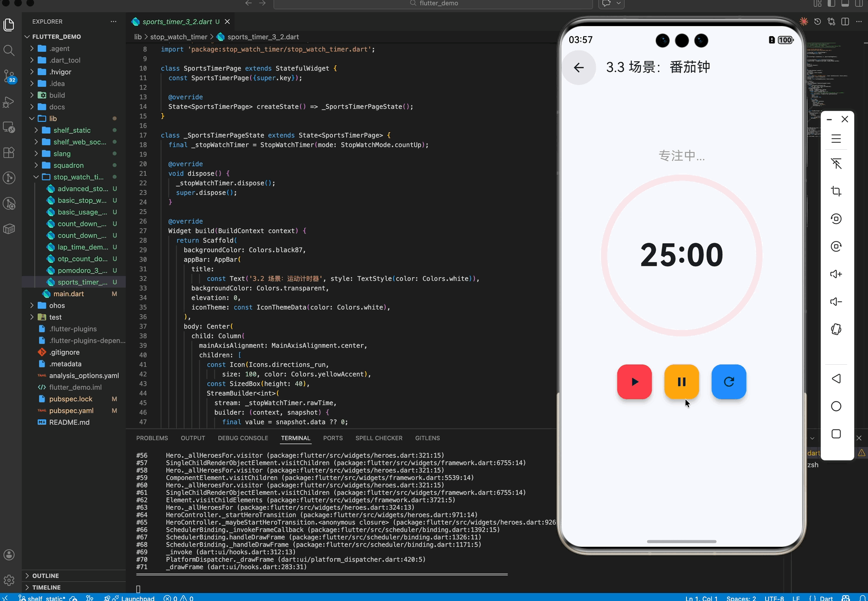Viewport: 868px width, 601px height.
Task: Click the emulator volume down icon
Action: click(x=836, y=302)
